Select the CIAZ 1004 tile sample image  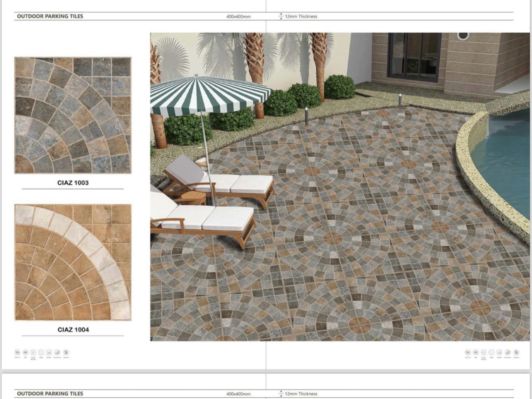(73, 262)
